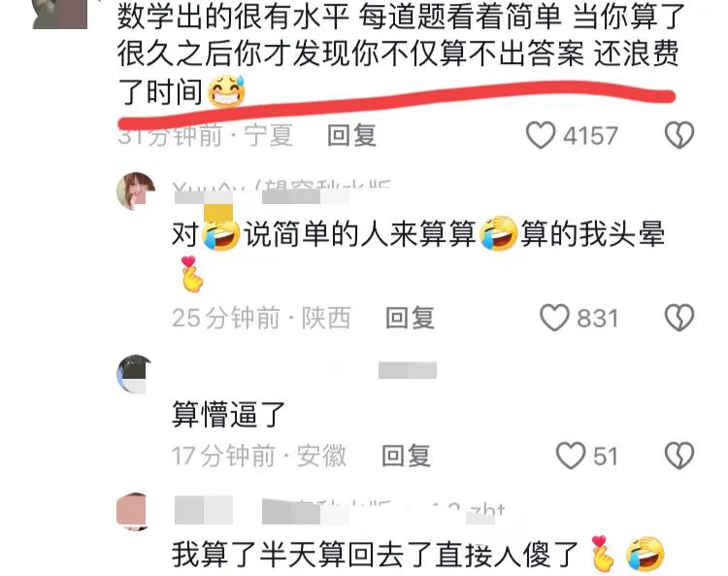Reply to the 宁夏 comment

(351, 135)
